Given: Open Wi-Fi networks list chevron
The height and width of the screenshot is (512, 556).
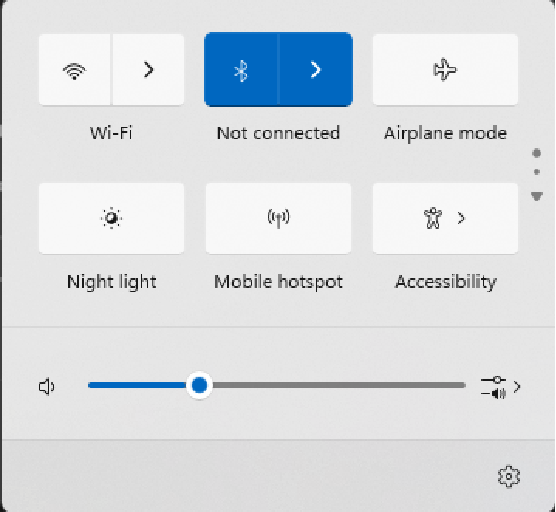Looking at the screenshot, I should click(x=149, y=70).
